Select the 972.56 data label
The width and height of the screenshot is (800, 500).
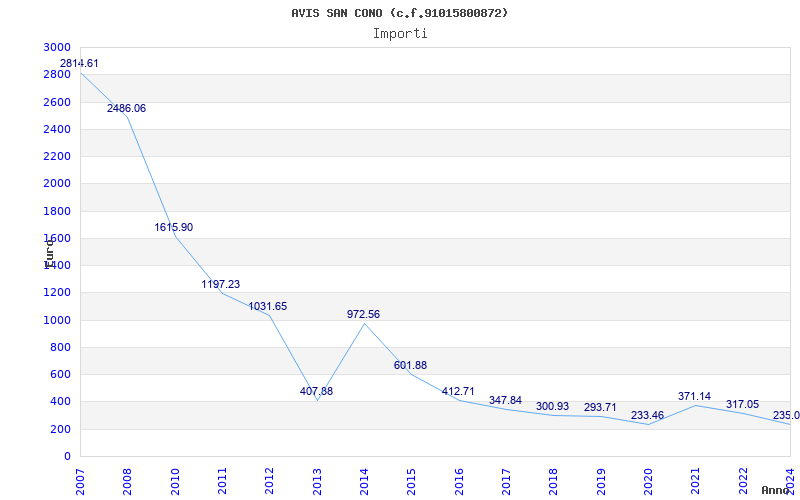pos(363,314)
